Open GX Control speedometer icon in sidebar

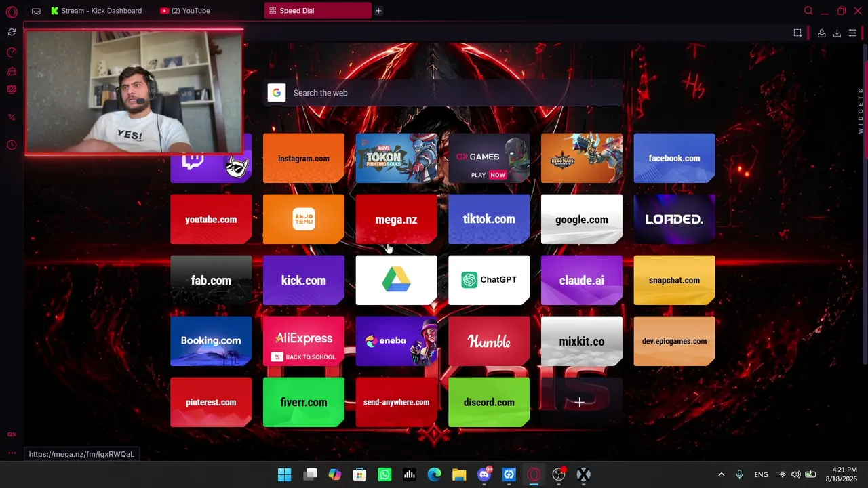12,52
